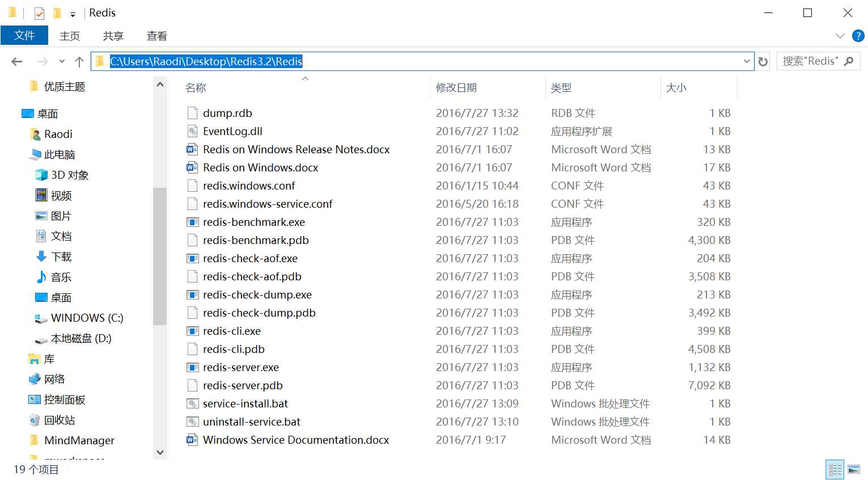
Task: Select Raodi user folder in the navigation pane
Action: [50, 134]
